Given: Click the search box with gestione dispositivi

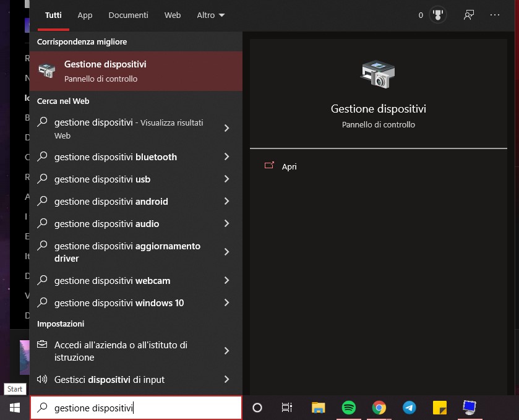Looking at the screenshot, I should (x=136, y=408).
